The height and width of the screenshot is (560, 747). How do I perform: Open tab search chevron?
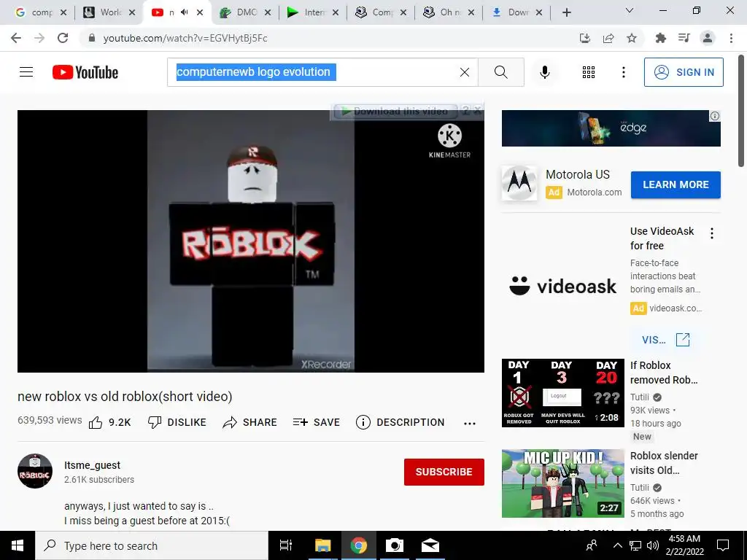pos(630,10)
